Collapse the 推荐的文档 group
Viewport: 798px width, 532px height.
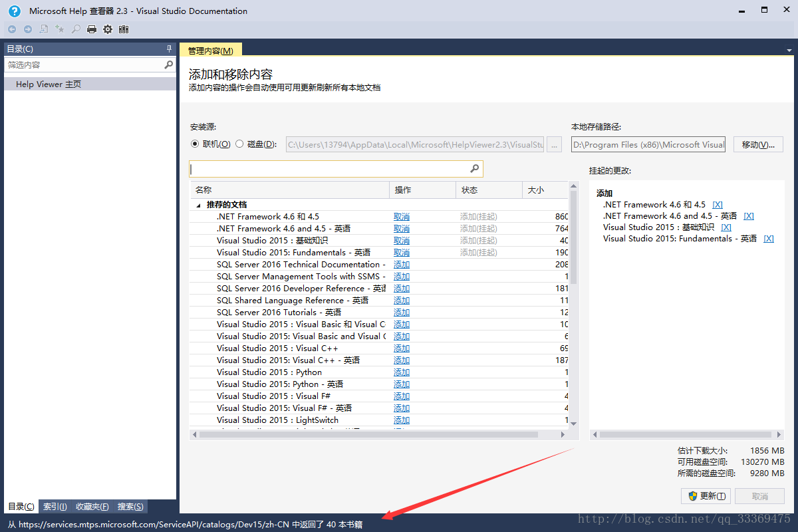(x=197, y=205)
